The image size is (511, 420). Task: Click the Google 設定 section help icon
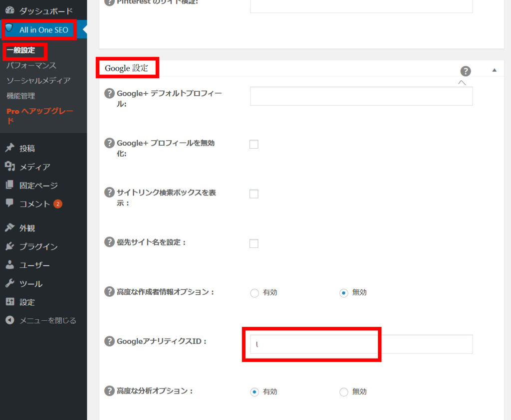(466, 71)
